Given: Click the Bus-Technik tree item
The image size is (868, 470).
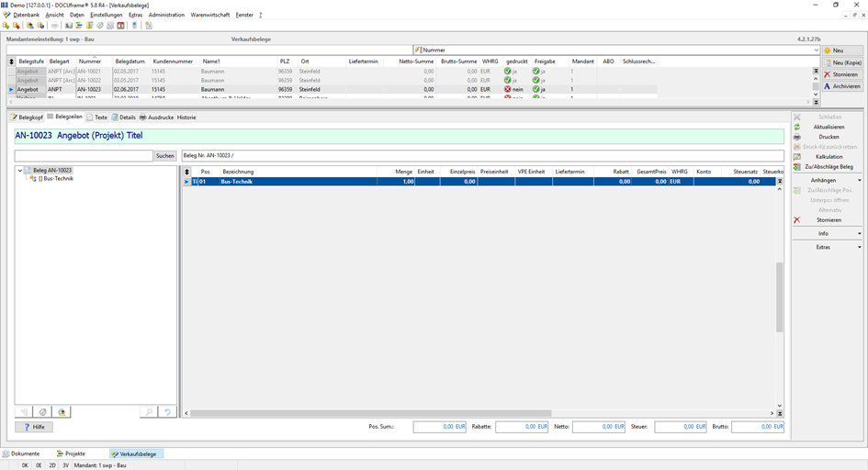Looking at the screenshot, I should pos(58,179).
